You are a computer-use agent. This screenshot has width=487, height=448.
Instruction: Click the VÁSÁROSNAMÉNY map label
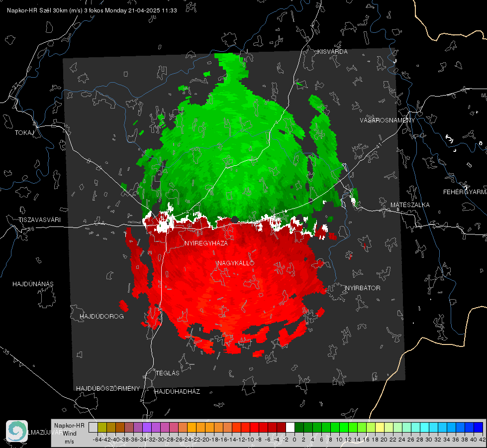tap(388, 120)
